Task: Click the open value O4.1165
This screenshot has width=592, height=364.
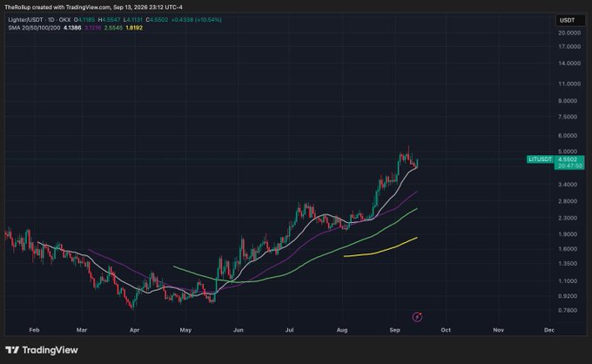Action: coord(83,20)
